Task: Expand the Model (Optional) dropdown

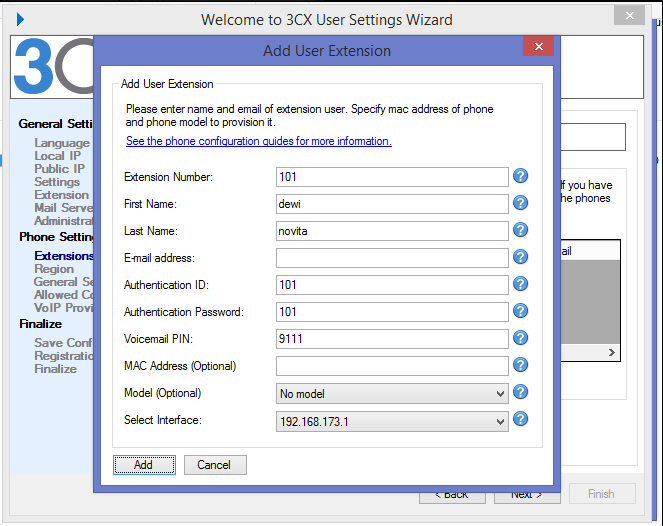Action: [392, 394]
